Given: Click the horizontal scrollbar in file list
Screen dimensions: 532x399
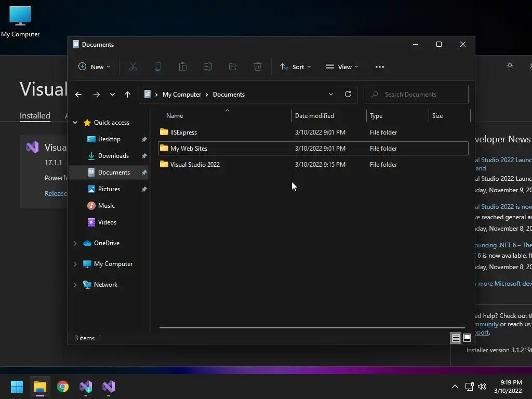Looking at the screenshot, I should tap(312, 328).
